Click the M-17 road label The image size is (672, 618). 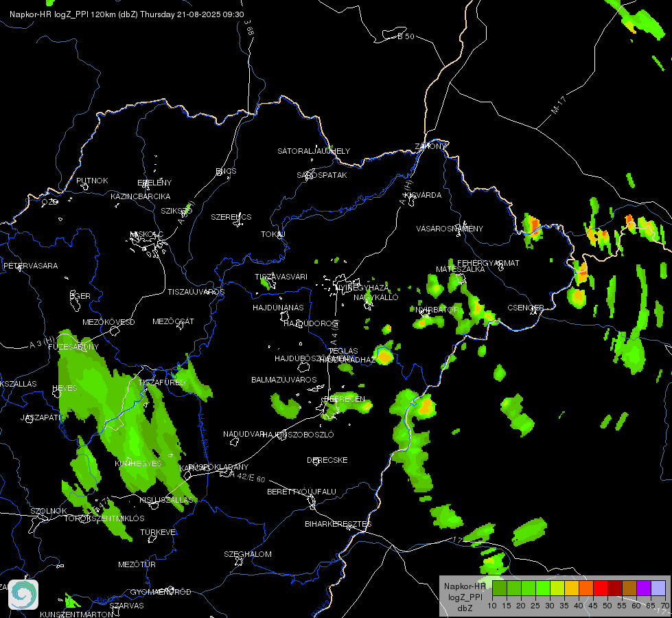pos(559,105)
